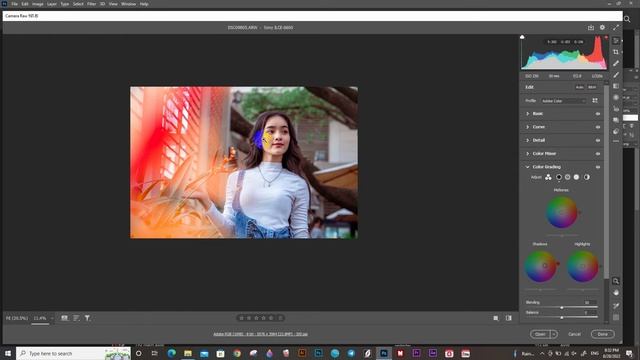Toggle the grid overlay icon
The width and height of the screenshot is (640, 360).
pos(616,317)
